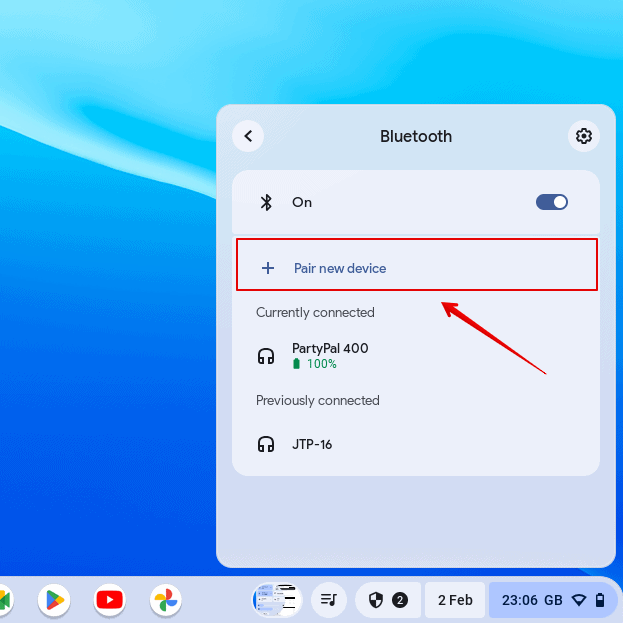The width and height of the screenshot is (623, 623).
Task: Click the 23:06 clock in status tray
Action: (520, 600)
